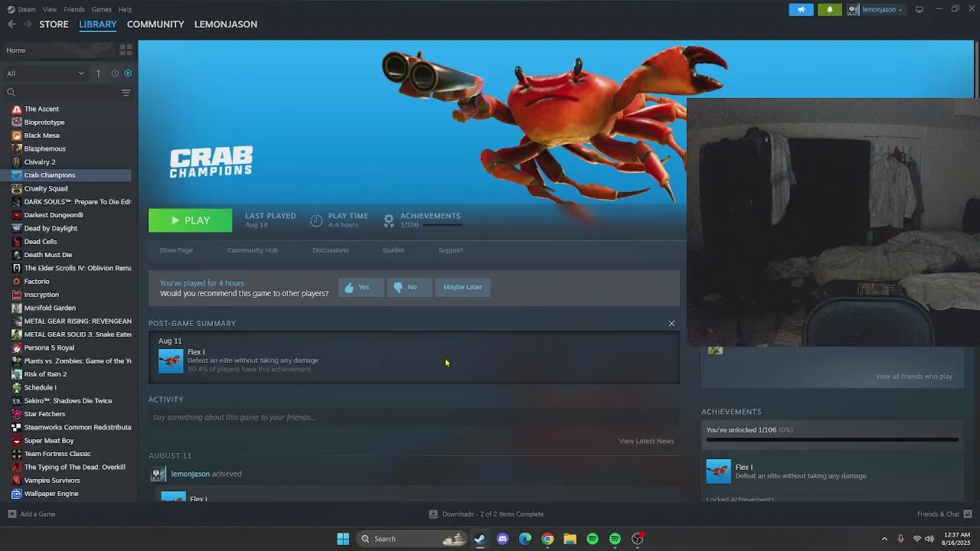Toggle sort by recent activity clock icon
This screenshot has width=980, height=551.
pyautogui.click(x=115, y=73)
